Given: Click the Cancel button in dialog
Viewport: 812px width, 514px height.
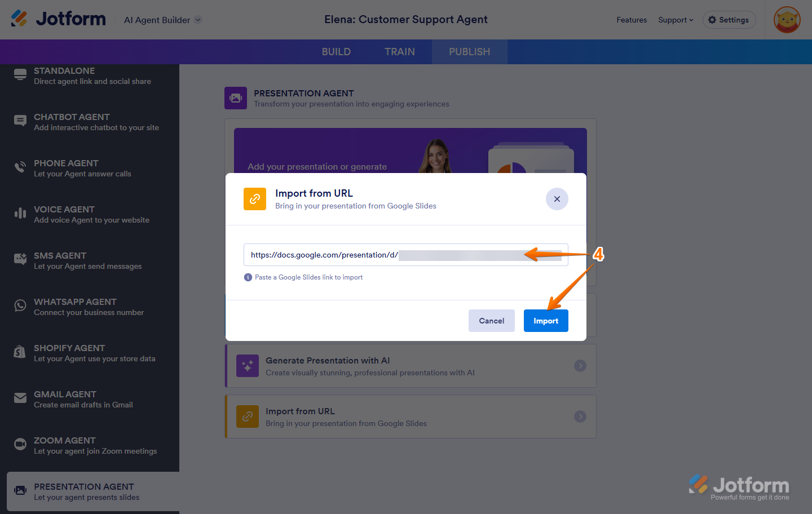Looking at the screenshot, I should [491, 321].
